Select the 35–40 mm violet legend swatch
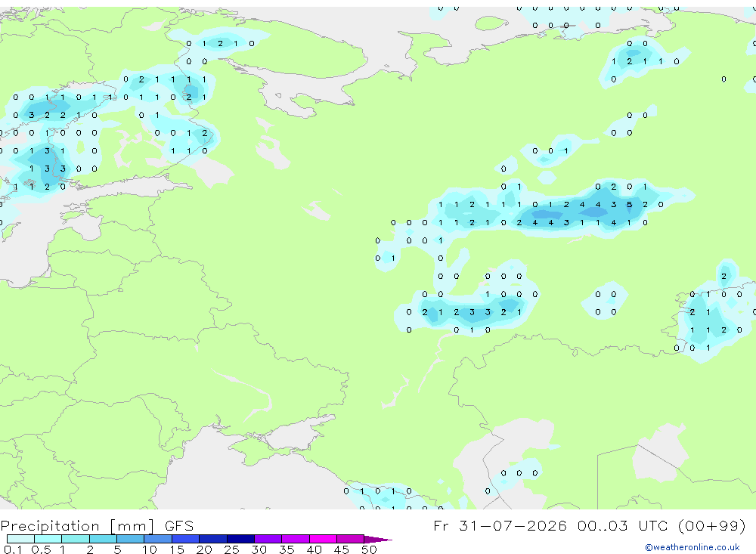 (x=295, y=539)
